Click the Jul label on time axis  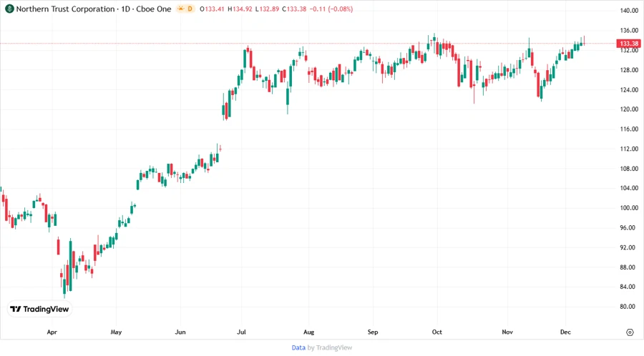click(242, 332)
